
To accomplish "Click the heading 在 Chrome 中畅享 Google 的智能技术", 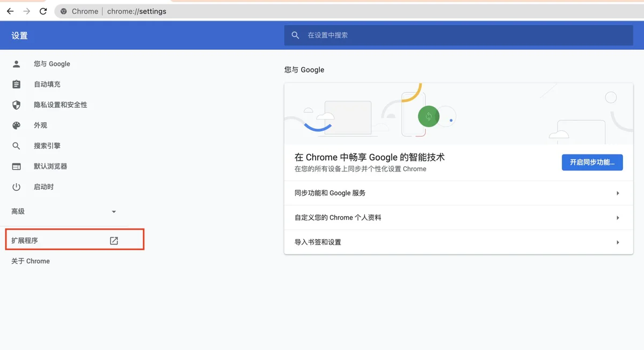I will 370,158.
